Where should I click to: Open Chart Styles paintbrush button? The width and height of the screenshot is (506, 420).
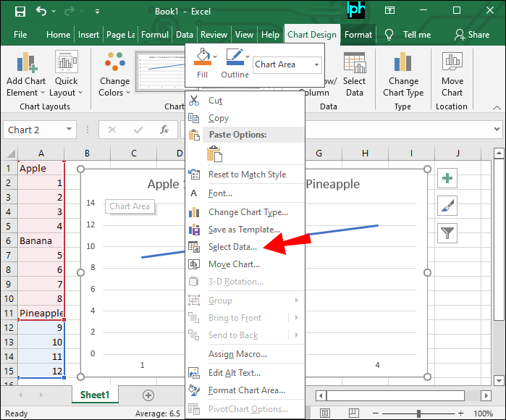pyautogui.click(x=447, y=206)
